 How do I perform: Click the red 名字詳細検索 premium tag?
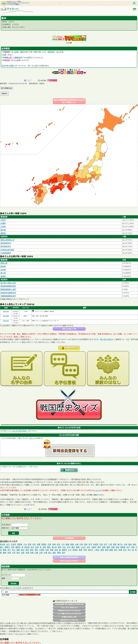point(30,595)
